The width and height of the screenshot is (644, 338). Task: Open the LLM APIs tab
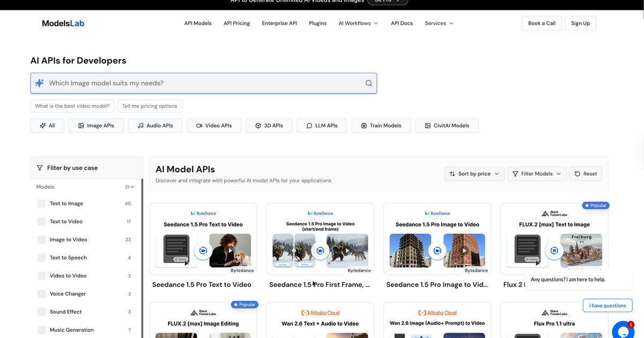(321, 126)
